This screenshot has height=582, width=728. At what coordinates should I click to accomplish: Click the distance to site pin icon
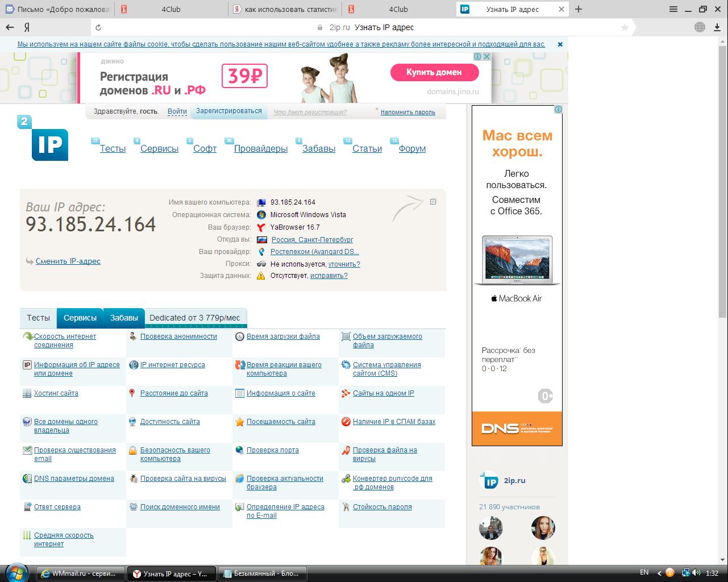[132, 393]
